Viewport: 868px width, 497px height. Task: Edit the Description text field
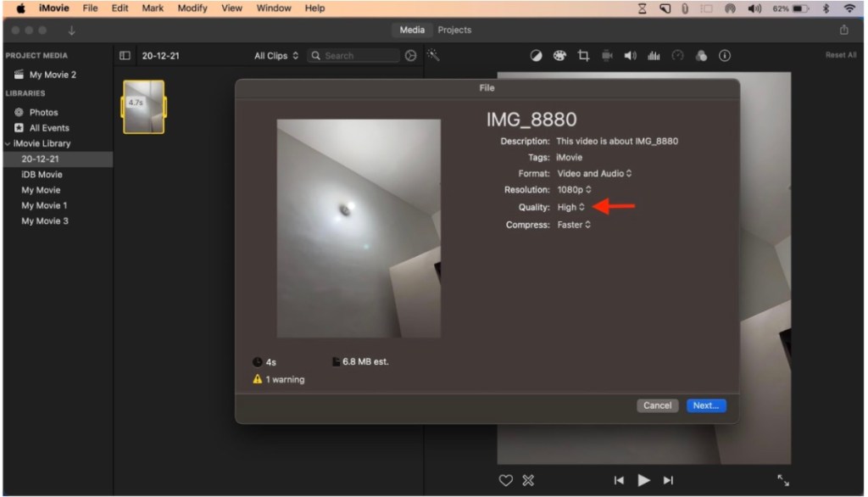617,142
